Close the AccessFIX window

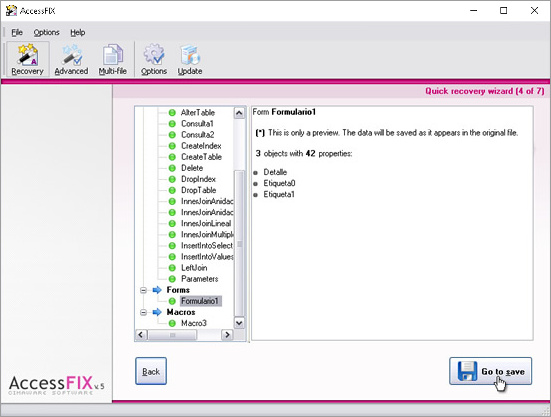(534, 11)
